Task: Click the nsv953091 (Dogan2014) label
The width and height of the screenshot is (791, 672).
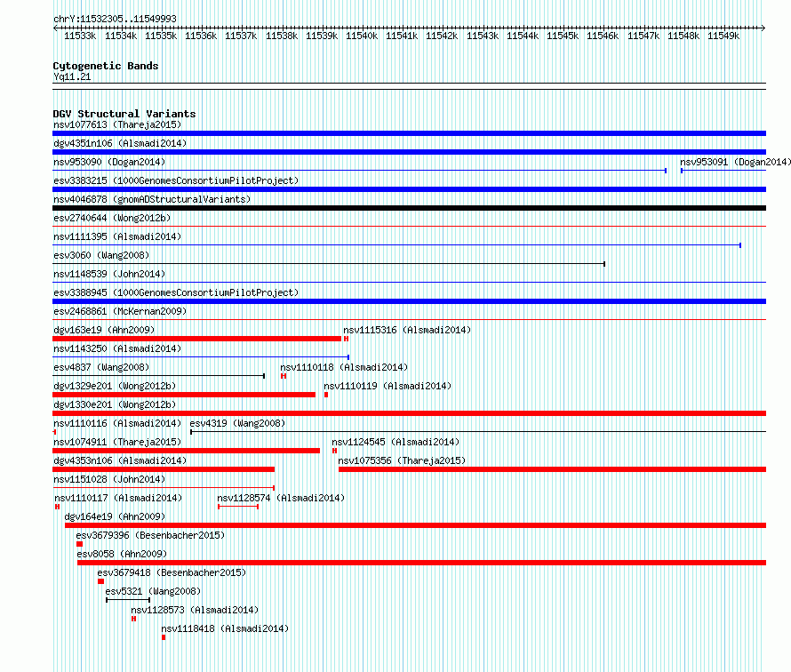Action: [736, 162]
